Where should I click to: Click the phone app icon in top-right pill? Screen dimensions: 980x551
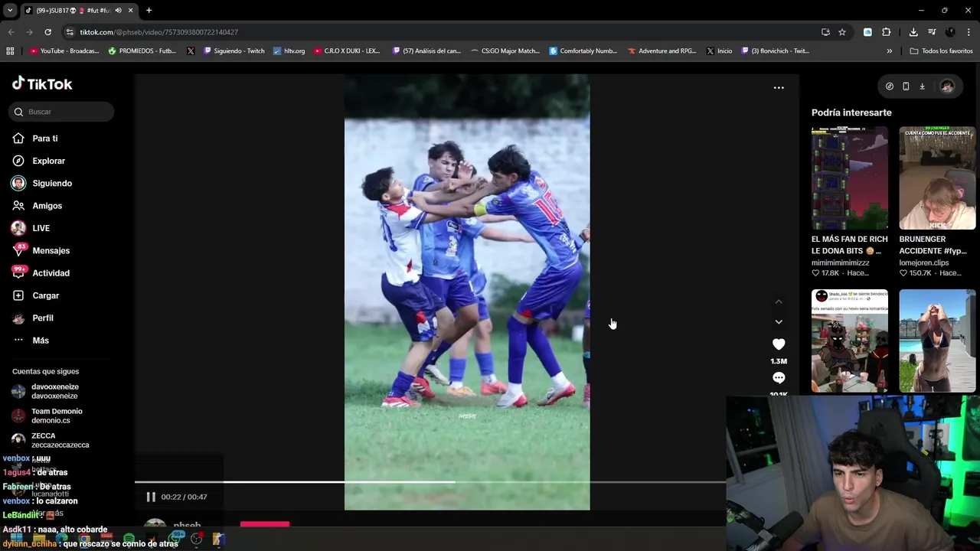pos(906,86)
